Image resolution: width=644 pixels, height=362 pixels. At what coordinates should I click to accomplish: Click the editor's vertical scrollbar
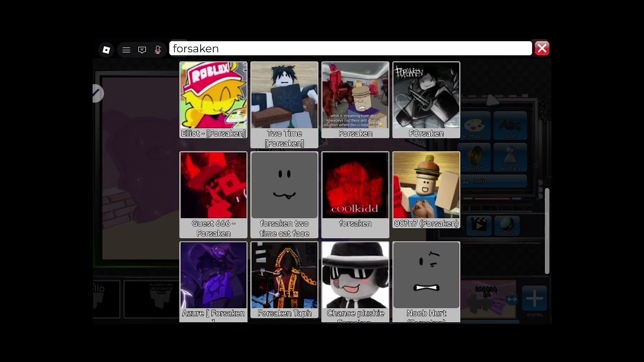(x=547, y=231)
